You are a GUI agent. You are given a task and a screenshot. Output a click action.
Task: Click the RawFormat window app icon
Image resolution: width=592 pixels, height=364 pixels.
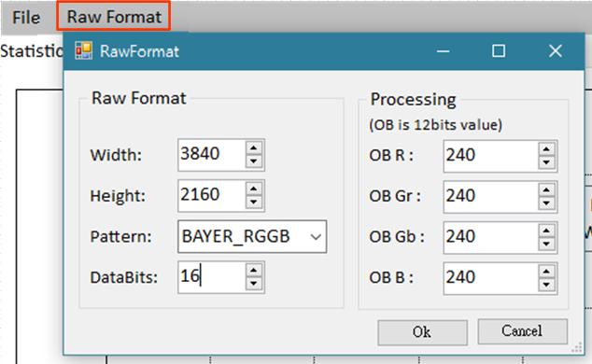pyautogui.click(x=83, y=51)
